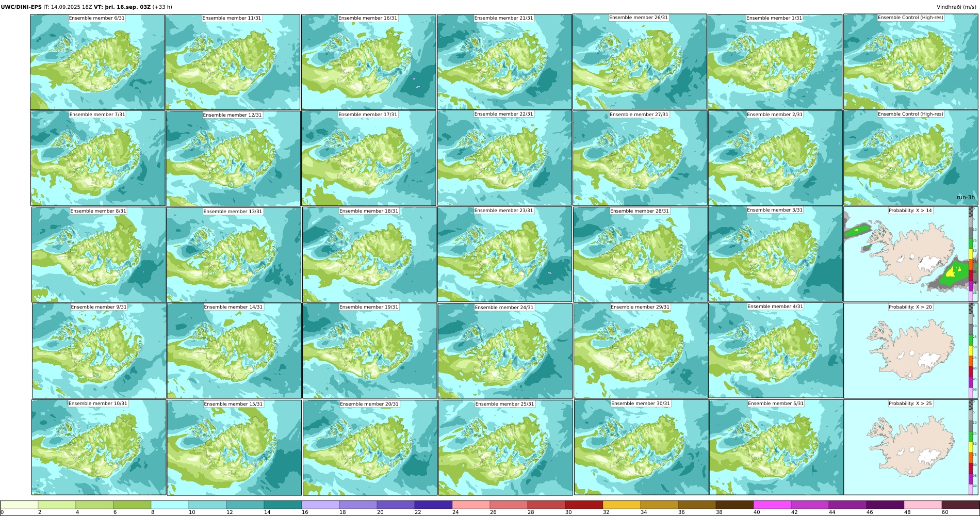
Task: Select the green 6–8 m/s legend swatch
Action: click(132, 505)
